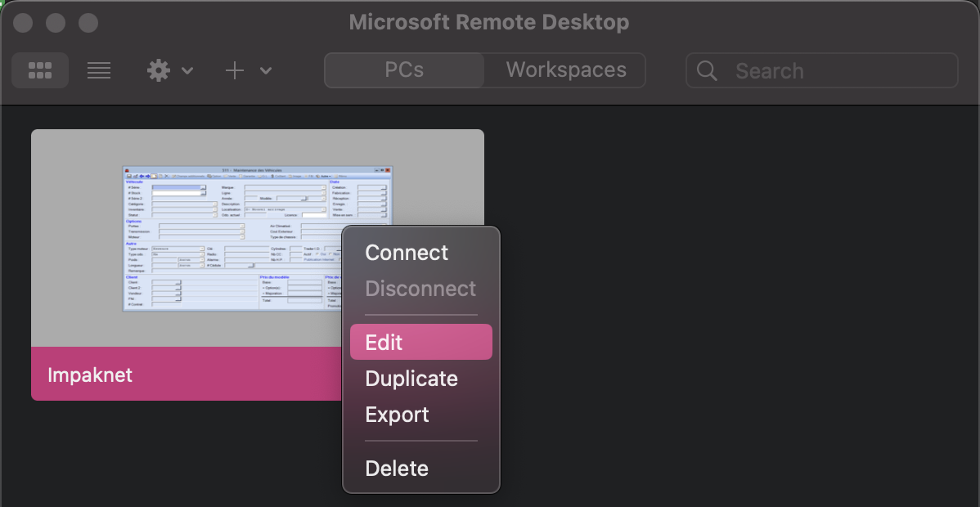Image resolution: width=980 pixels, height=507 pixels.
Task: Choose Connect from the context menu
Action: click(x=421, y=253)
